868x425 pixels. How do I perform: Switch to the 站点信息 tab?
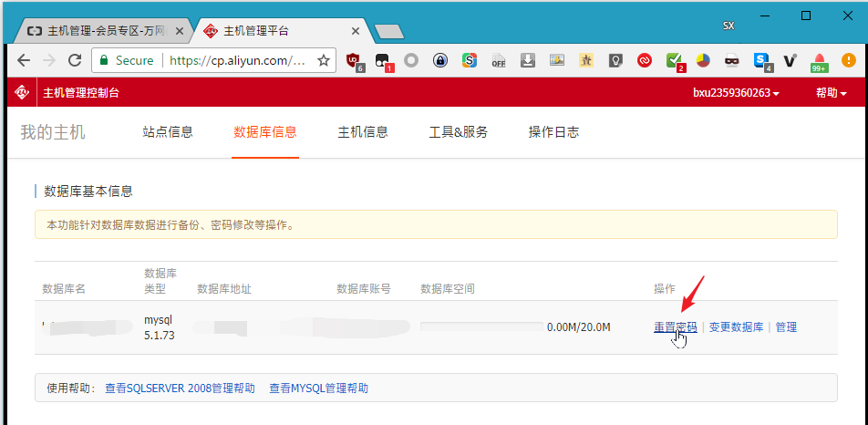coord(168,132)
